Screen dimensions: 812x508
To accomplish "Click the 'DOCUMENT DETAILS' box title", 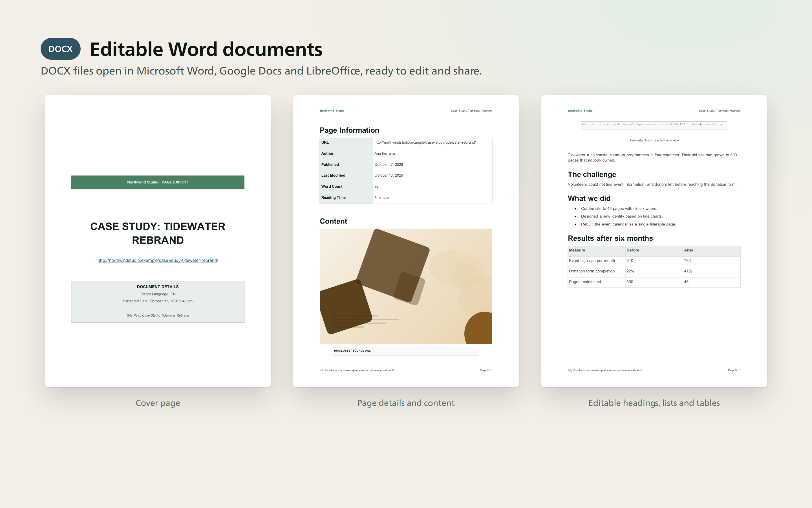I will pyautogui.click(x=158, y=286).
